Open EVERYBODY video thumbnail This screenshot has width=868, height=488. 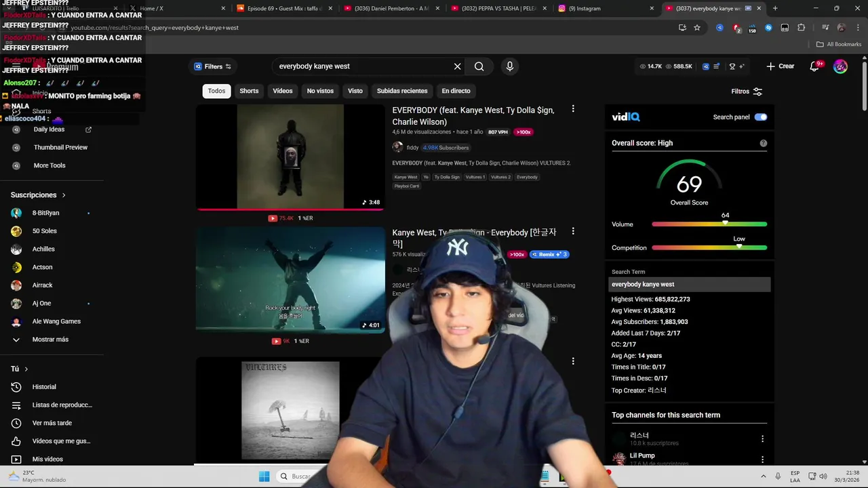coord(290,157)
